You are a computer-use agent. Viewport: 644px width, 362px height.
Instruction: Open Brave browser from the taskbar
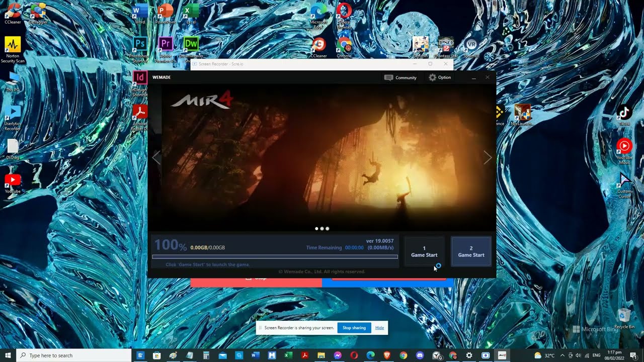tap(386, 355)
